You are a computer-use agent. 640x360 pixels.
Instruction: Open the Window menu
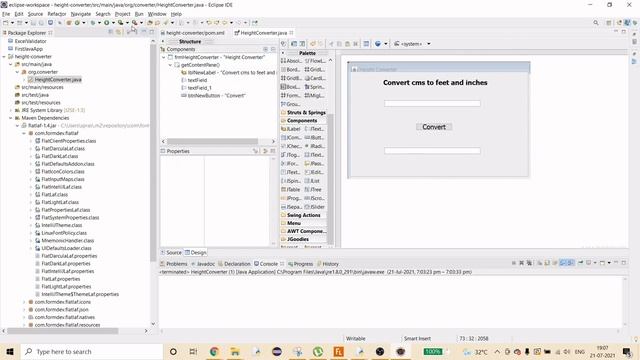(157, 14)
